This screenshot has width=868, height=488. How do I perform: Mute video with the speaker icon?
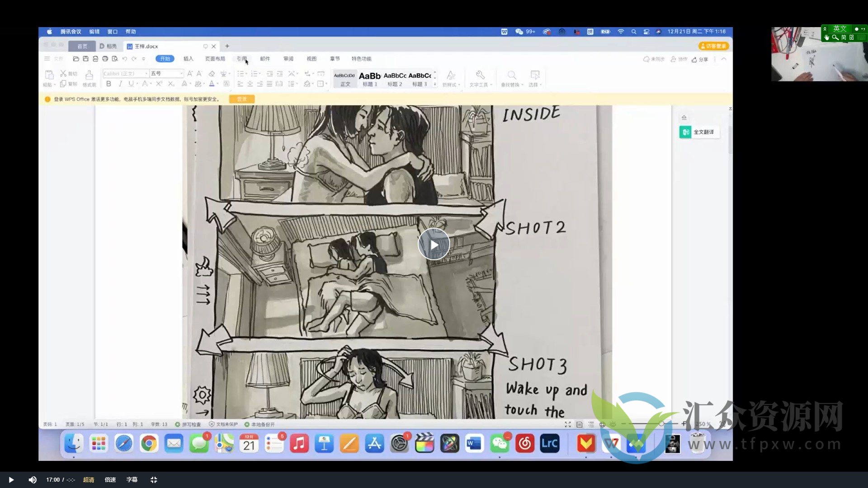tap(33, 480)
